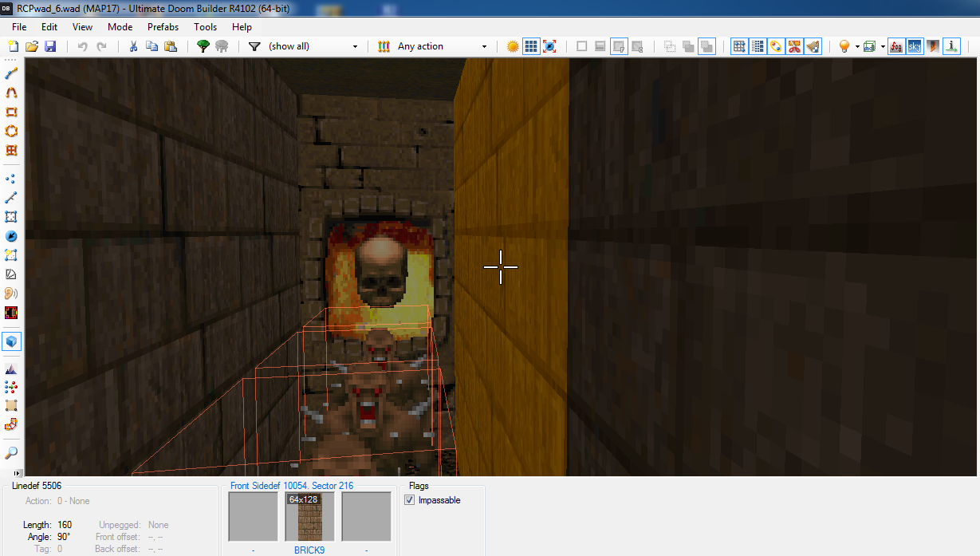Click the lightbulb dynamic lights icon
This screenshot has height=556, width=980.
[x=844, y=46]
